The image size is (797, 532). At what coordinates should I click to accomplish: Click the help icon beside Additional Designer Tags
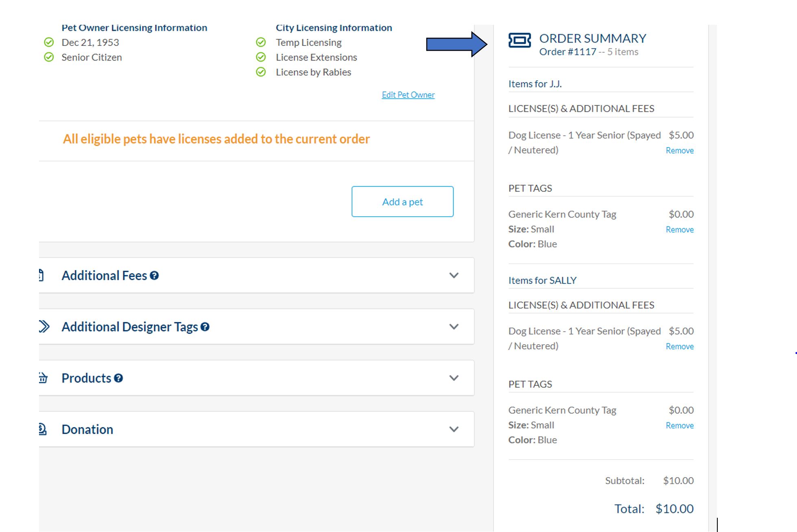tap(205, 327)
